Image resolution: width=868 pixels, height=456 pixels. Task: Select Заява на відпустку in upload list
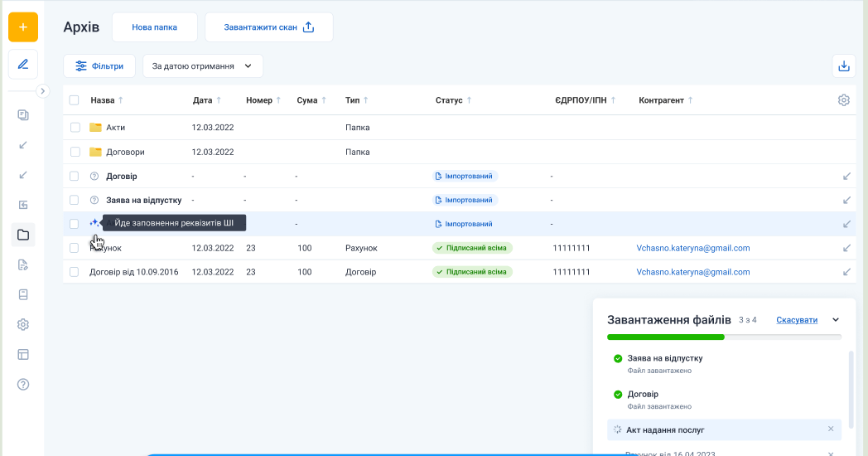pos(665,358)
